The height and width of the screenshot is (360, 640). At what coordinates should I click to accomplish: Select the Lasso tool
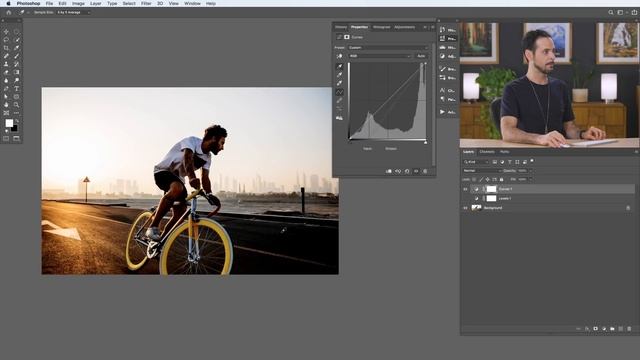(x=6, y=40)
